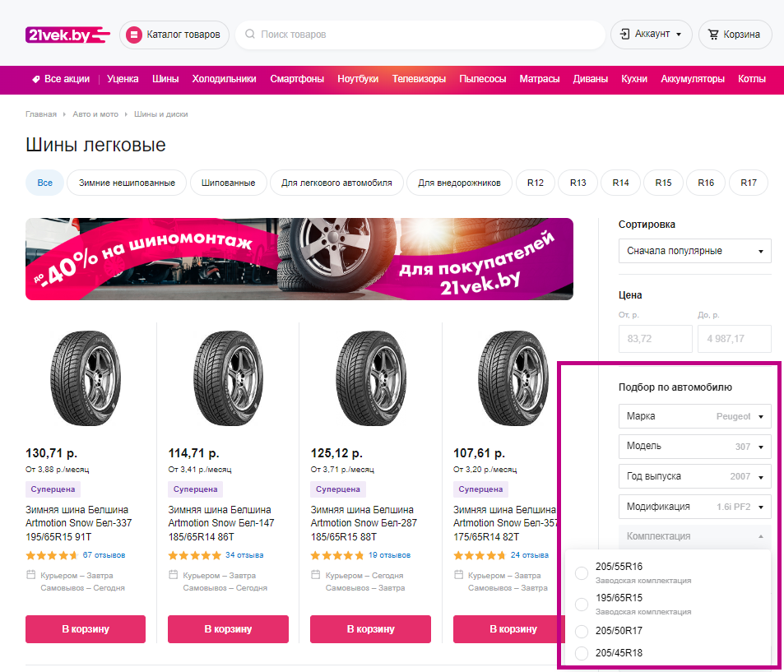
Task: Select the 195/65R15 заводская комплектация option
Action: click(x=581, y=605)
